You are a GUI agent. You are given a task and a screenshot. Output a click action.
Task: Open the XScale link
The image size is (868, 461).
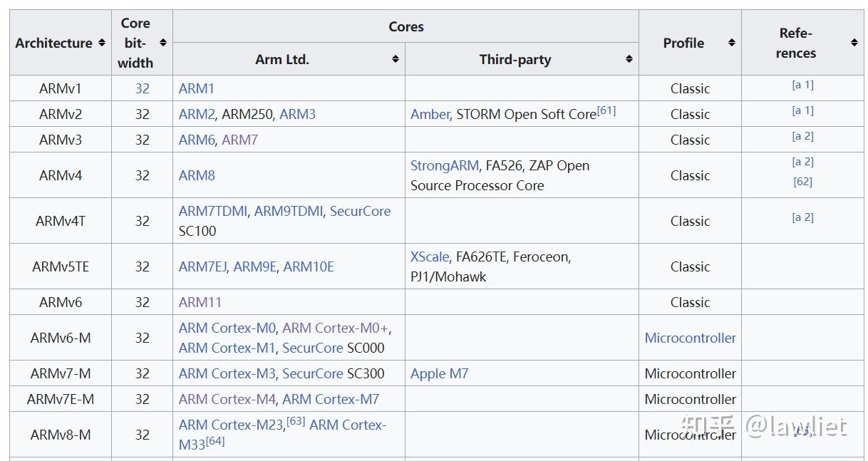pyautogui.click(x=430, y=257)
